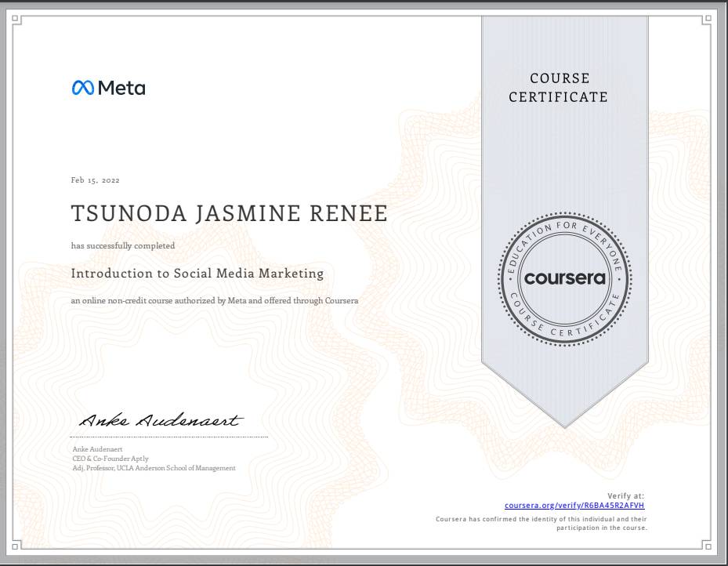Screen dimensions: 728x566
Task: Click the text 'has successfully completed'
Action: [123, 245]
